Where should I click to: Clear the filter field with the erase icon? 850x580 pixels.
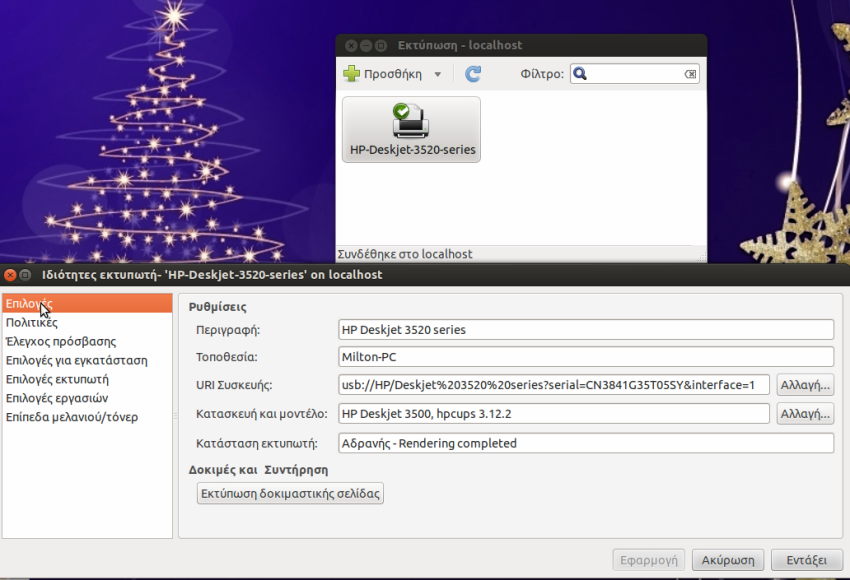pos(690,74)
